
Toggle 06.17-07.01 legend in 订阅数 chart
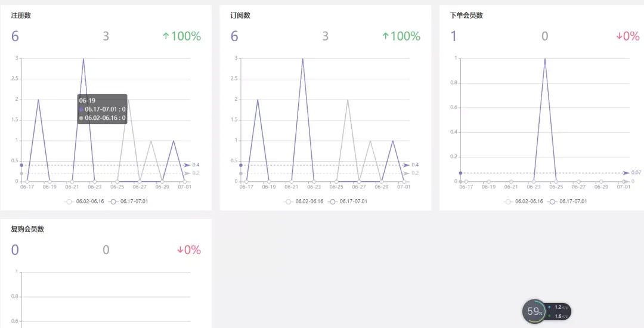click(348, 202)
